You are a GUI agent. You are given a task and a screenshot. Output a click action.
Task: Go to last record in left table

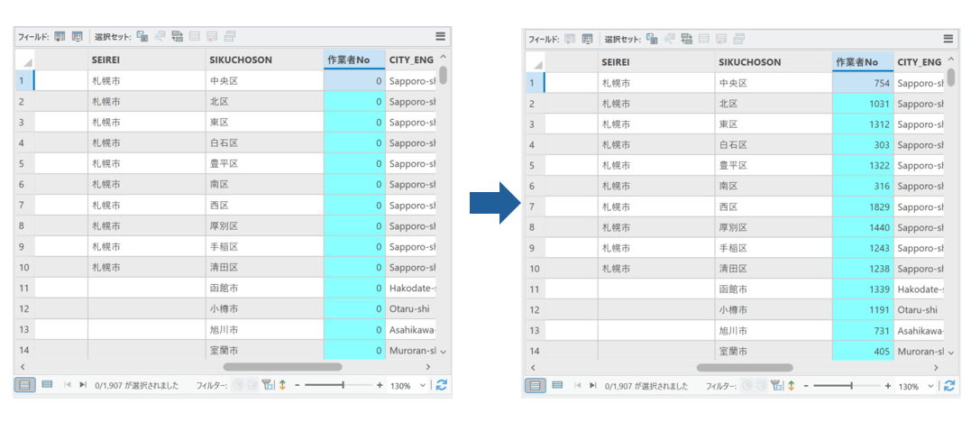[x=84, y=385]
